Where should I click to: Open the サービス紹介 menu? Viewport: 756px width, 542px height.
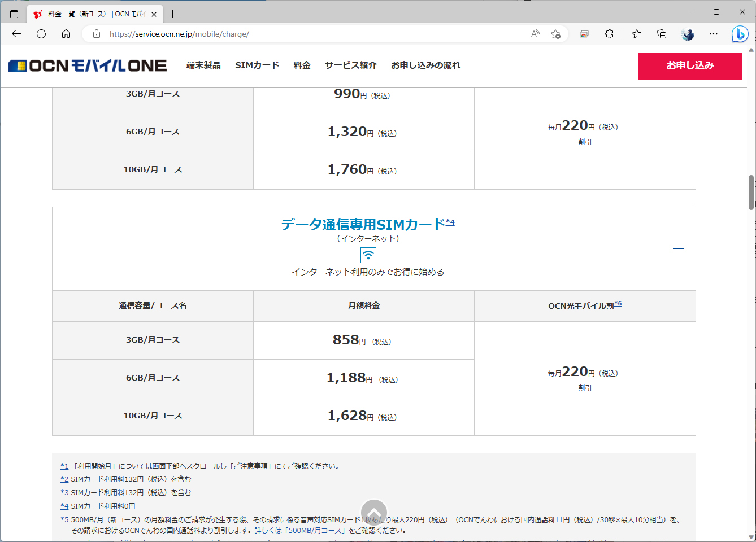351,65
